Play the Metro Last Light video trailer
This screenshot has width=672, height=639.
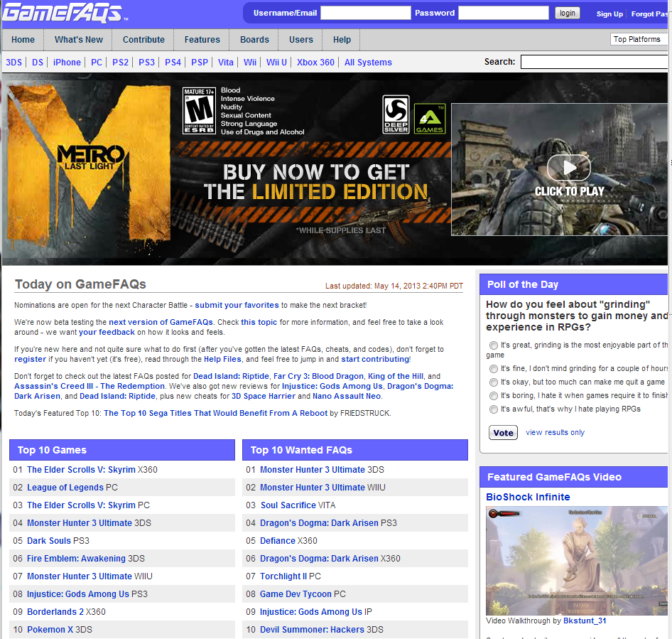click(568, 168)
